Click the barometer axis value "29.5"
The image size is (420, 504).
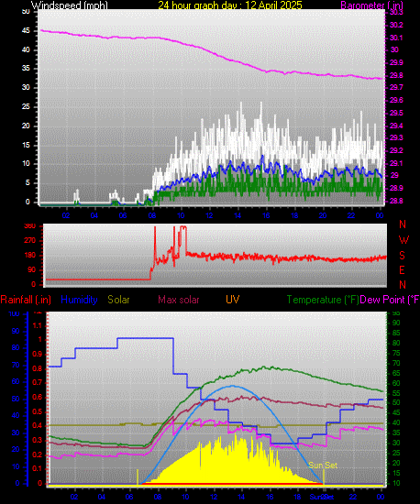point(396,113)
